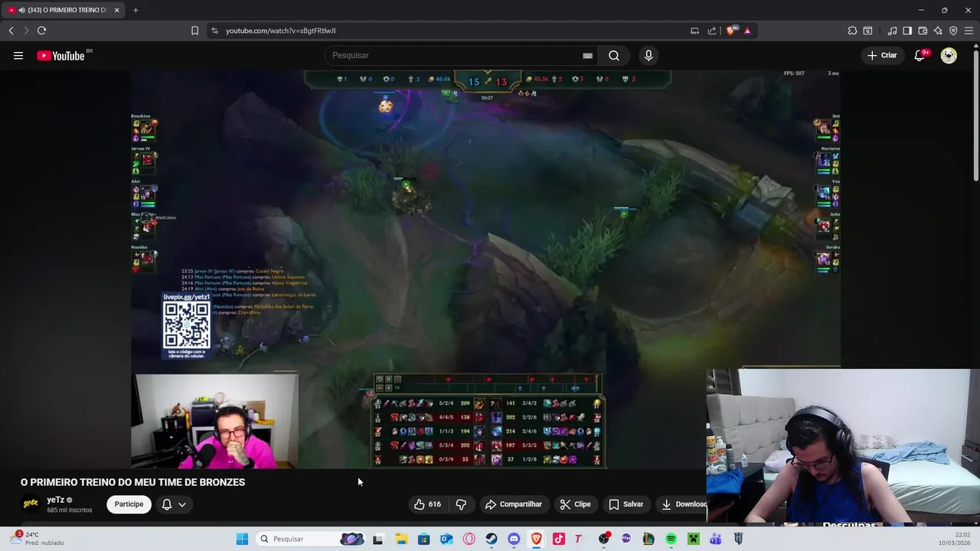Open a new browser tab with plus
Viewport: 980px width, 551px height.
click(136, 10)
